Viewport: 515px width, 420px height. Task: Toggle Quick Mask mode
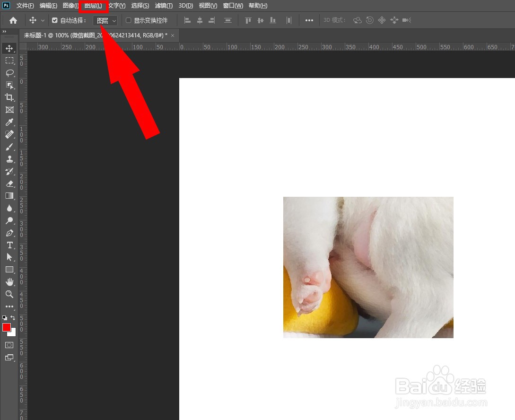tap(9, 345)
